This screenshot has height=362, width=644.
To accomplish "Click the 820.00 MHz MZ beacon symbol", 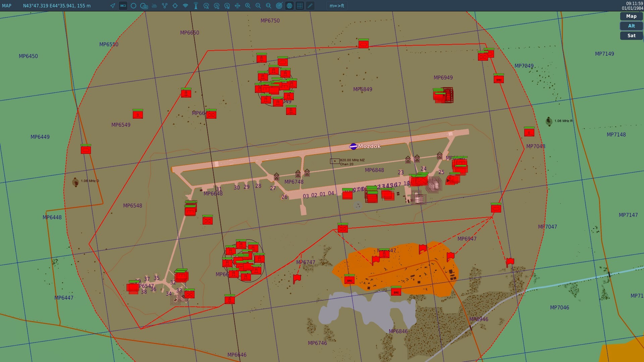I will click(x=335, y=161).
